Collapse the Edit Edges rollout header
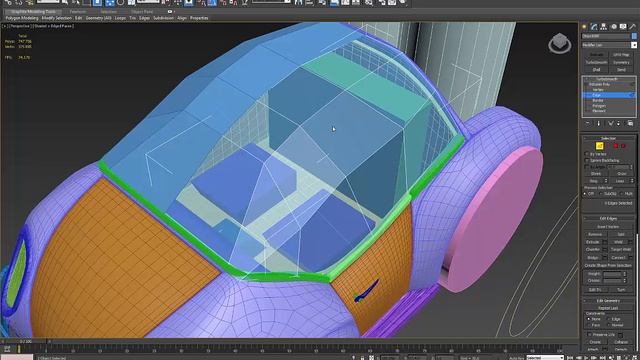Screen dimensions: 640x360 608,218
